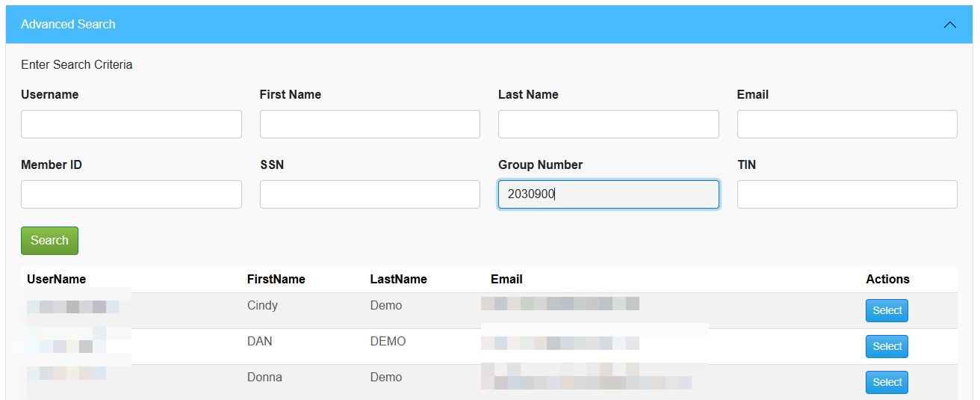Choose Select for DAN DEMO row
The width and height of the screenshot is (980, 400).
(x=887, y=346)
